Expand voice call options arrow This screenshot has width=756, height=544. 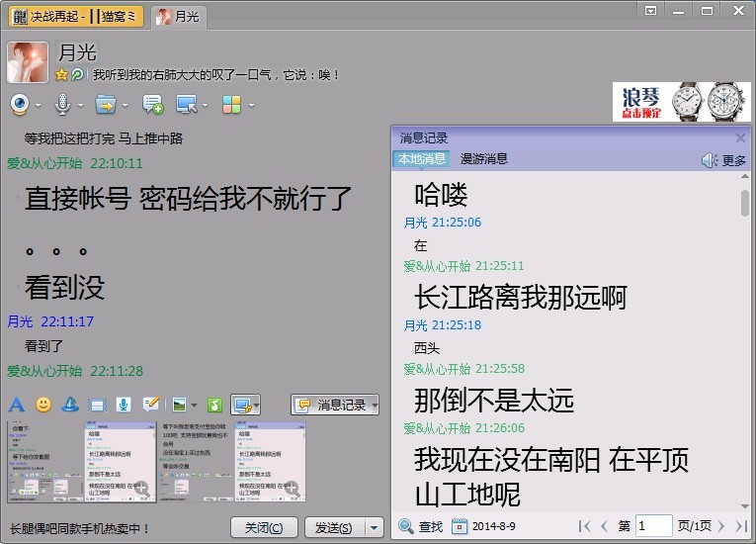80,105
